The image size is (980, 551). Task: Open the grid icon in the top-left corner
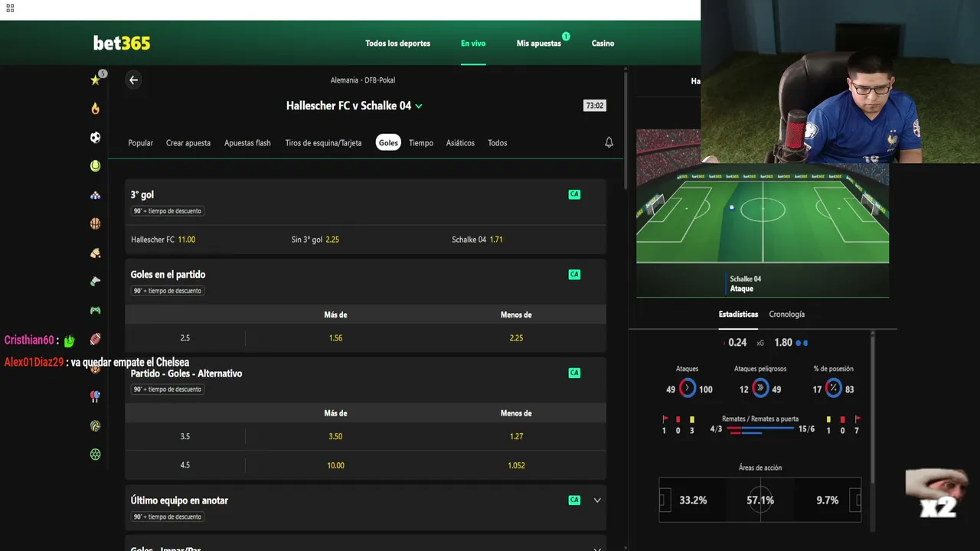(x=10, y=8)
